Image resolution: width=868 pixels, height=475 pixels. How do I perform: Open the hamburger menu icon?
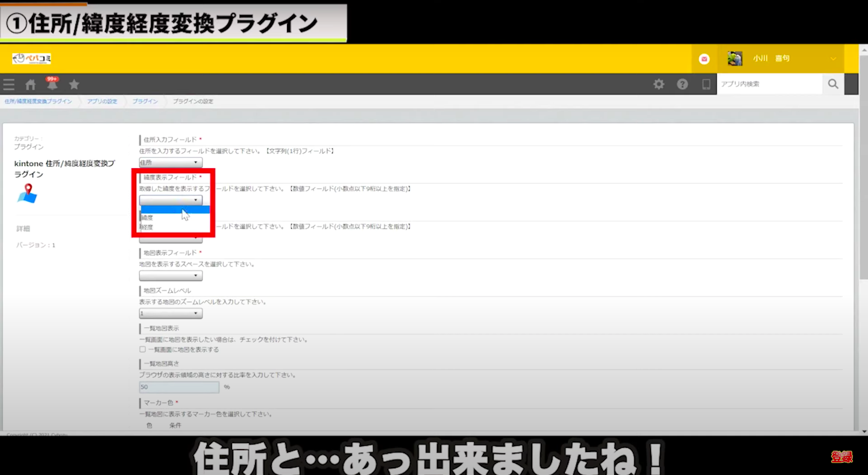[x=9, y=84]
